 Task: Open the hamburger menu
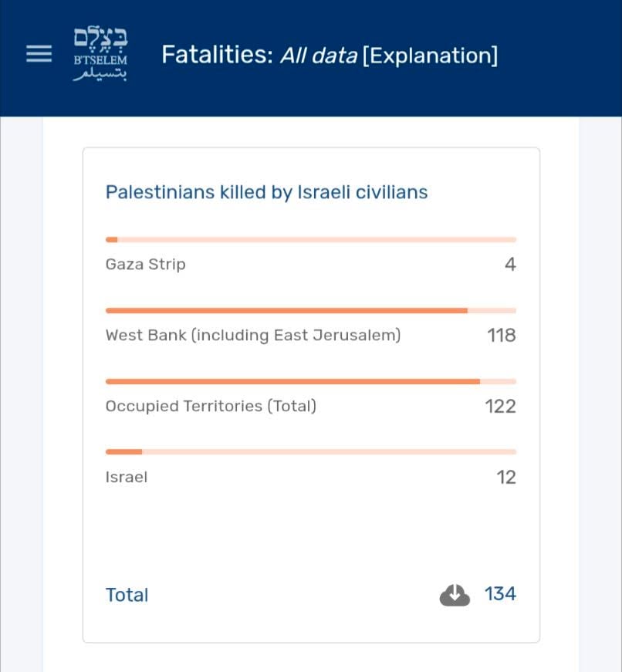click(39, 53)
